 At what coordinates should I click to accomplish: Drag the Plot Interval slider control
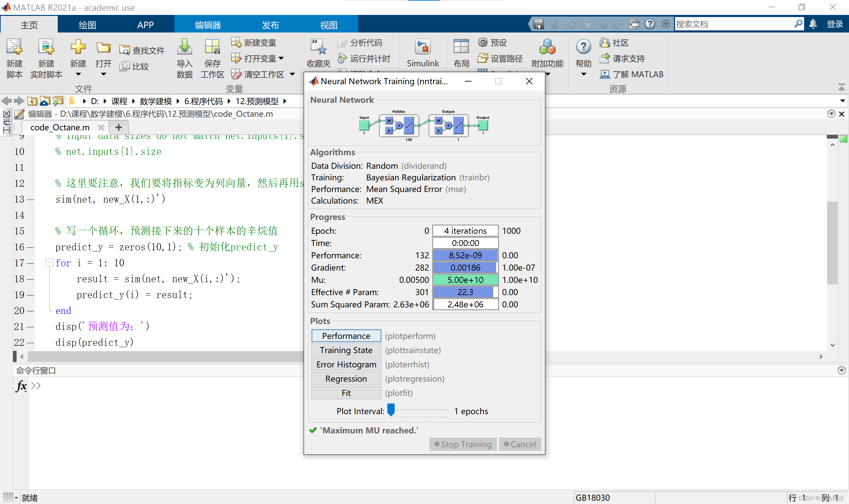tap(391, 410)
